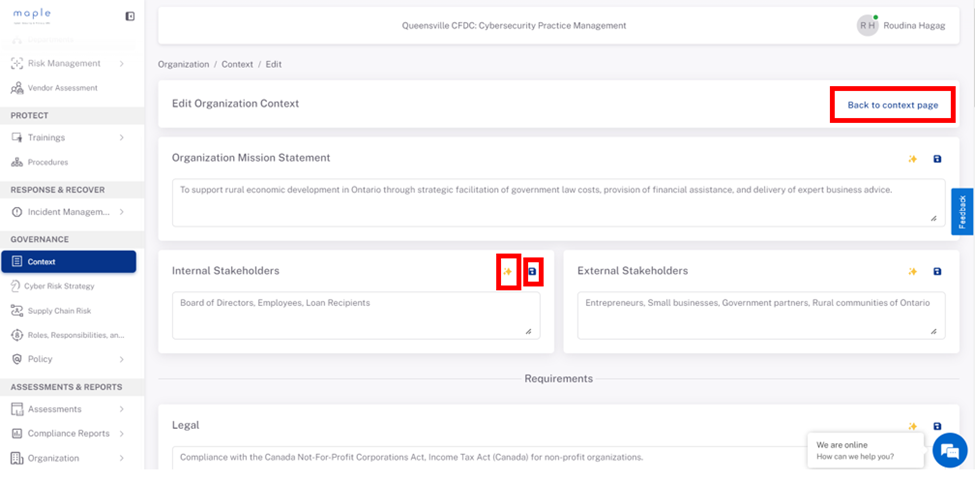
Task: Click the AI sparkle icon for Internal Stakeholders
Action: click(507, 272)
